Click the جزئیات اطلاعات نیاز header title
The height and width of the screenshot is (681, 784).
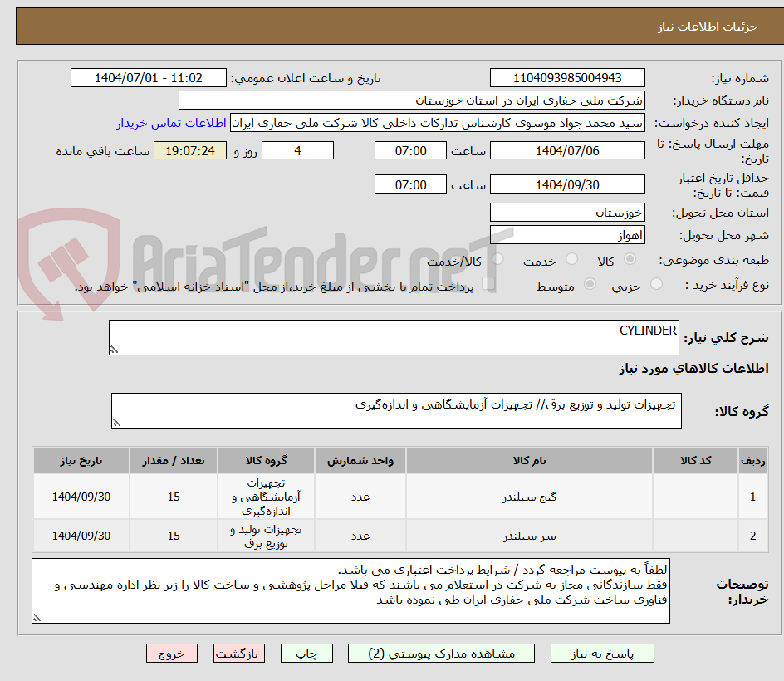click(x=708, y=27)
